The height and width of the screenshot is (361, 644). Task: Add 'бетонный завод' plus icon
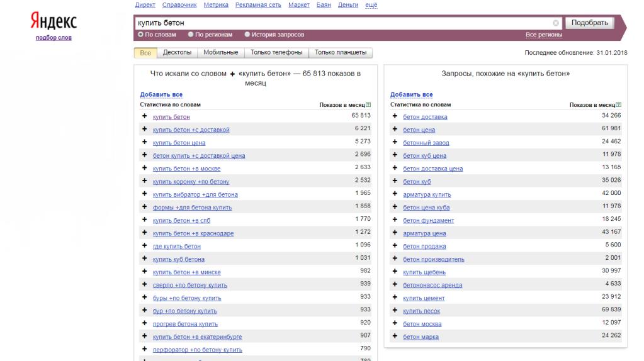tap(395, 142)
